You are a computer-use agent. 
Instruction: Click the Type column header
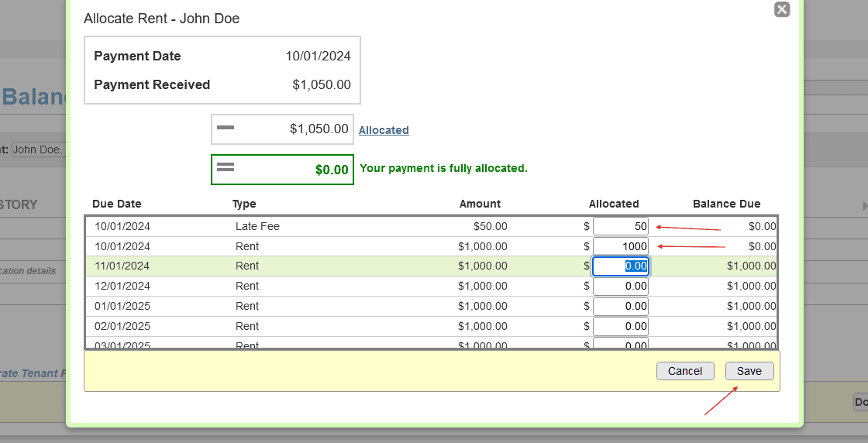(x=244, y=204)
